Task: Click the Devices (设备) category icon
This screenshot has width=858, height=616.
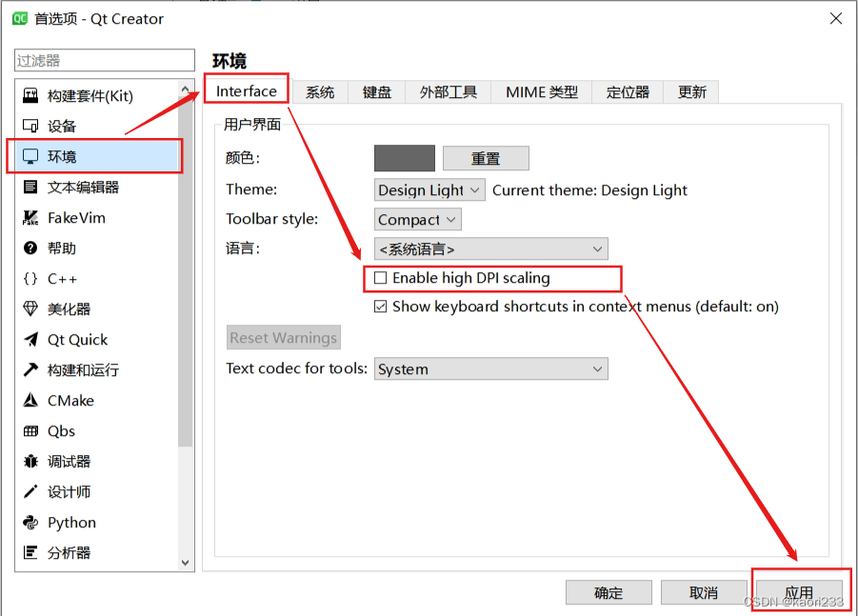Action: point(30,126)
